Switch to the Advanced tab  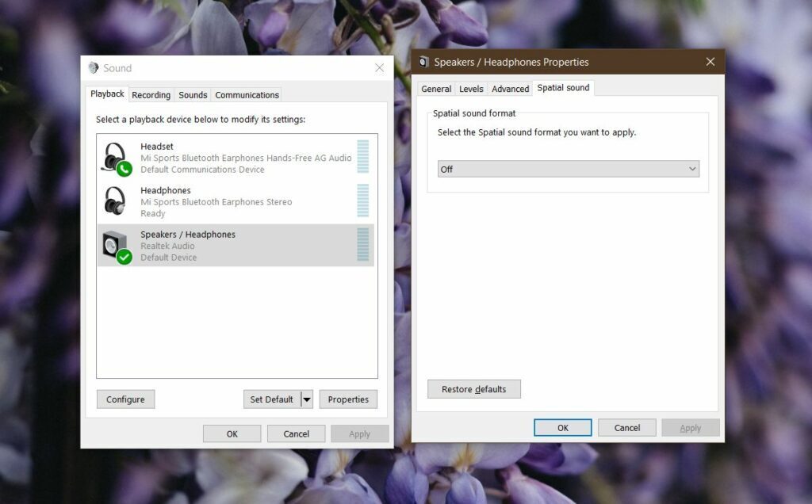tap(510, 89)
